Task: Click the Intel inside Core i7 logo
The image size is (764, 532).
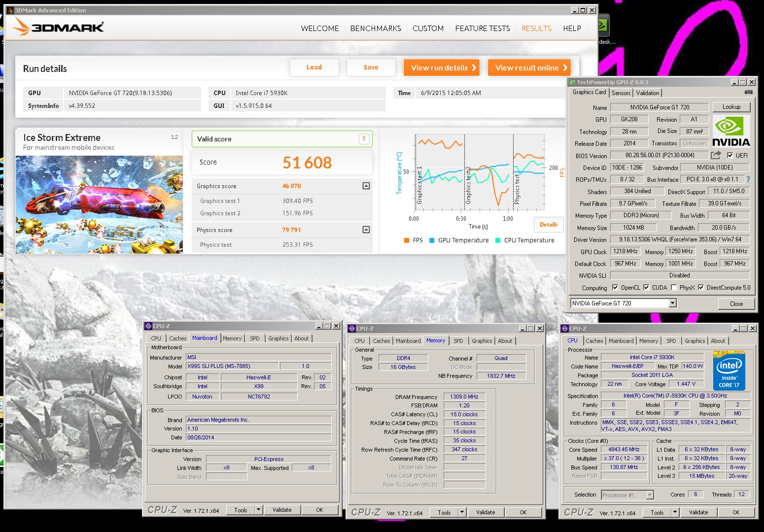Action: click(729, 371)
